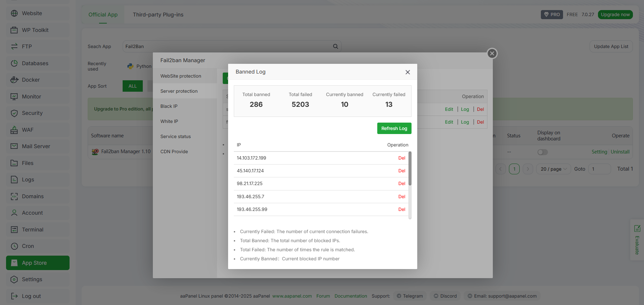Click the Goto page number field

click(x=599, y=169)
